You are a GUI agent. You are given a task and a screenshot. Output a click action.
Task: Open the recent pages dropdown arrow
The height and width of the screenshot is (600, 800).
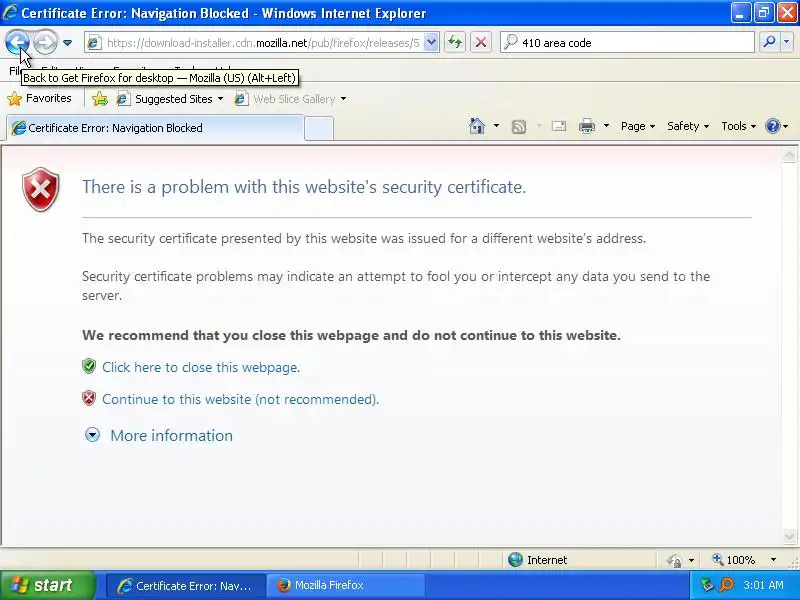[x=67, y=43]
